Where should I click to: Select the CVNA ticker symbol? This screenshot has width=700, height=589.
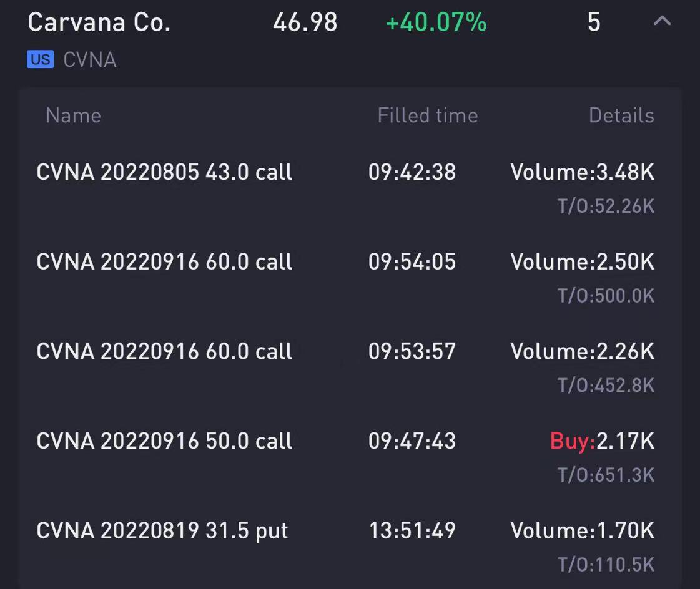coord(90,60)
